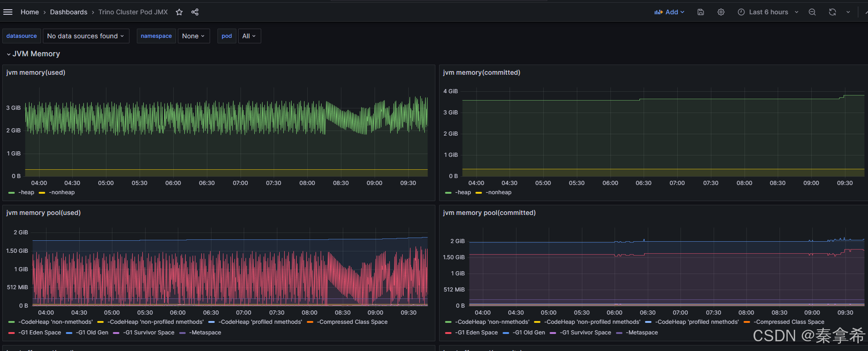Open the datasource variable dropdown

point(86,36)
